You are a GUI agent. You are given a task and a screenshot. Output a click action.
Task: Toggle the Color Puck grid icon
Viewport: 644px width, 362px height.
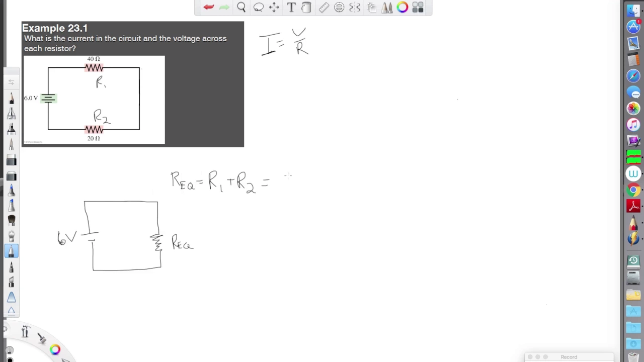coord(418,7)
